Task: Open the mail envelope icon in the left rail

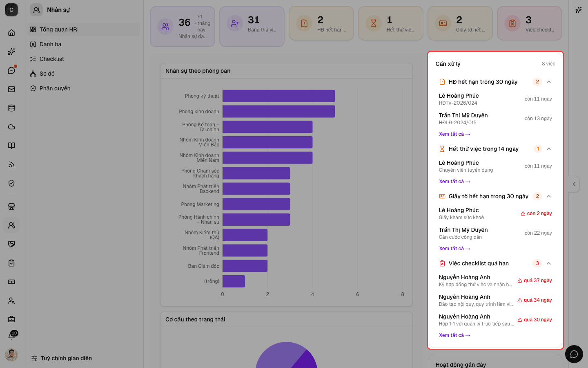Action: coord(11,89)
